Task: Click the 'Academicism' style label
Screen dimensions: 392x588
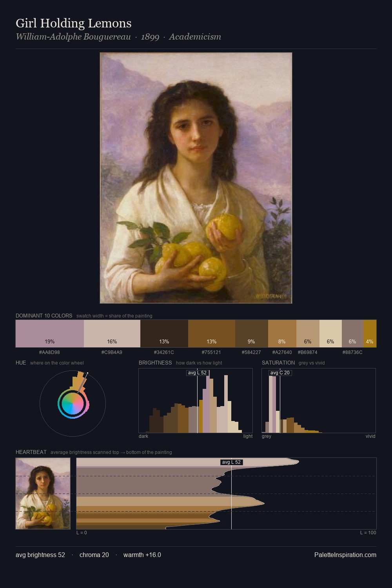Action: 195,37
